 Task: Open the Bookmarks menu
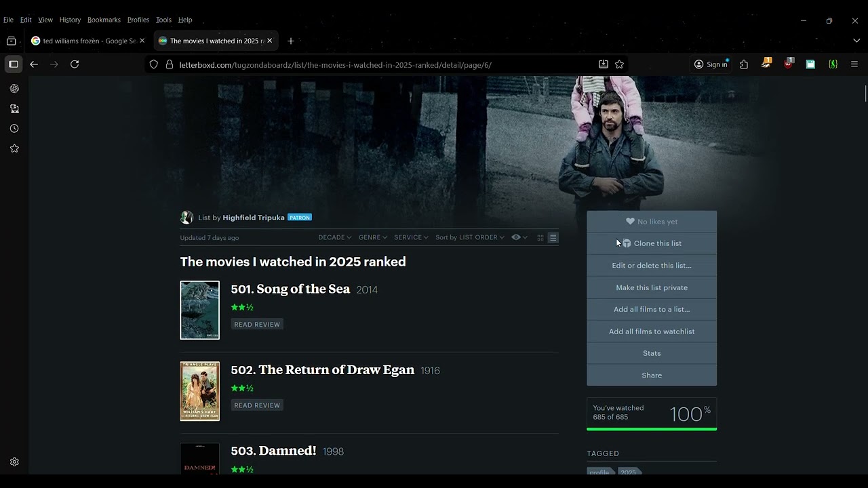tap(104, 20)
